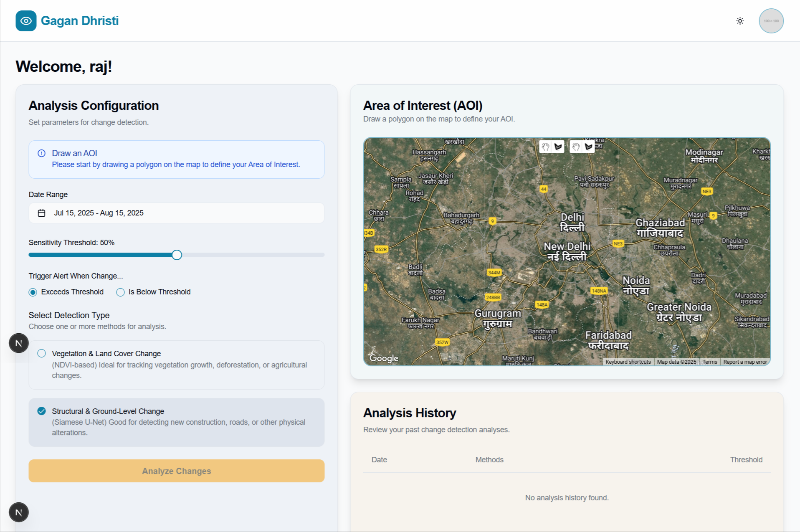The height and width of the screenshot is (532, 800).
Task: Select the hand pan tool in the right map toolbar
Action: [x=576, y=147]
